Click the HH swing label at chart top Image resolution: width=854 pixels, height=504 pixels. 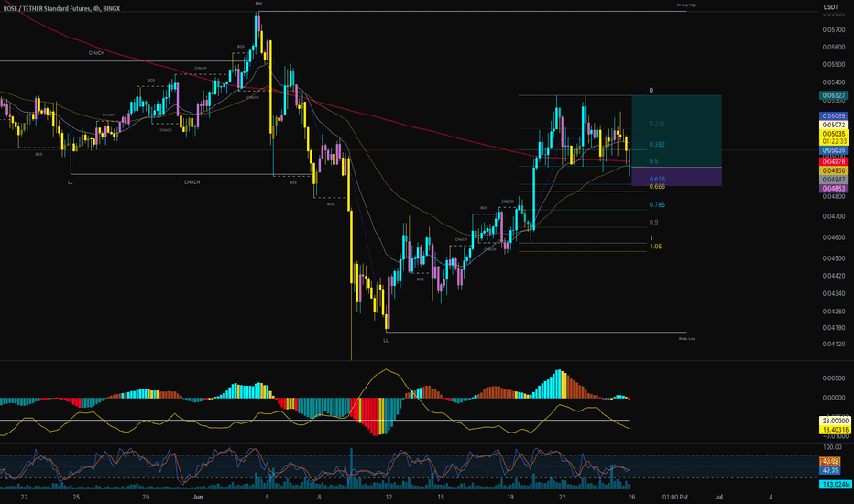coord(258,4)
